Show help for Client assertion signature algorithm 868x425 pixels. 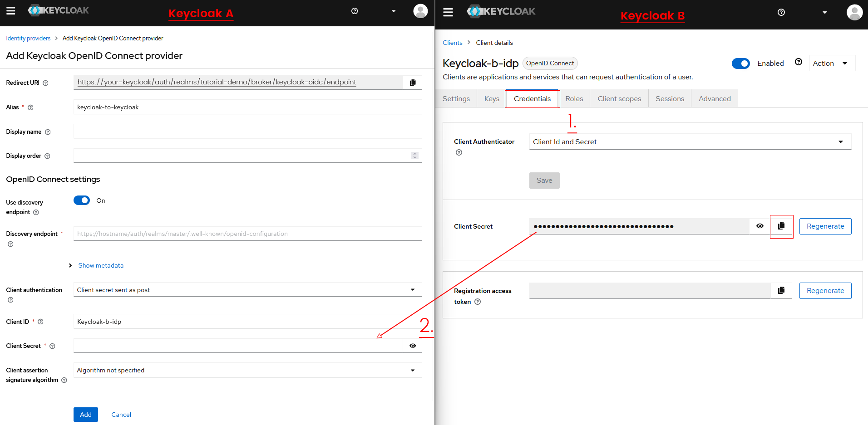64,380
